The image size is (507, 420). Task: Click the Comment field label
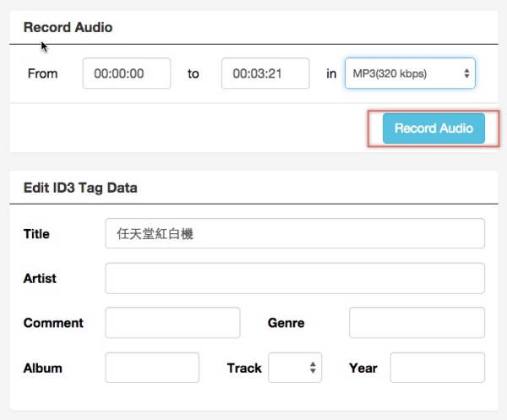[53, 323]
